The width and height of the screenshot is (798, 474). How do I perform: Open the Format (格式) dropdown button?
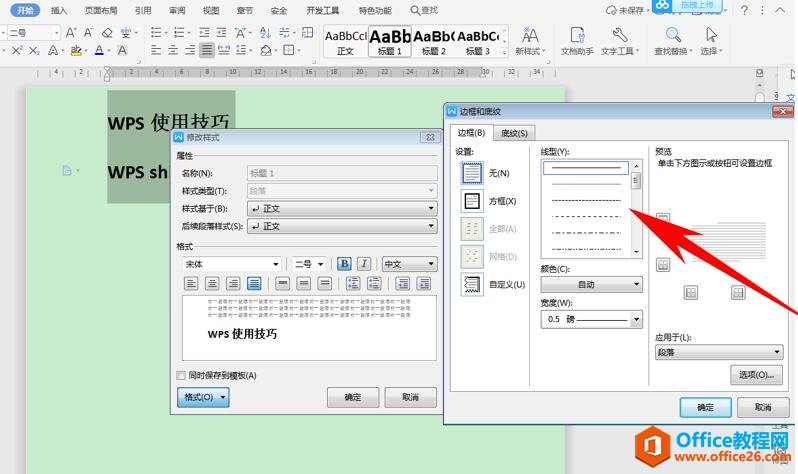[x=203, y=397]
